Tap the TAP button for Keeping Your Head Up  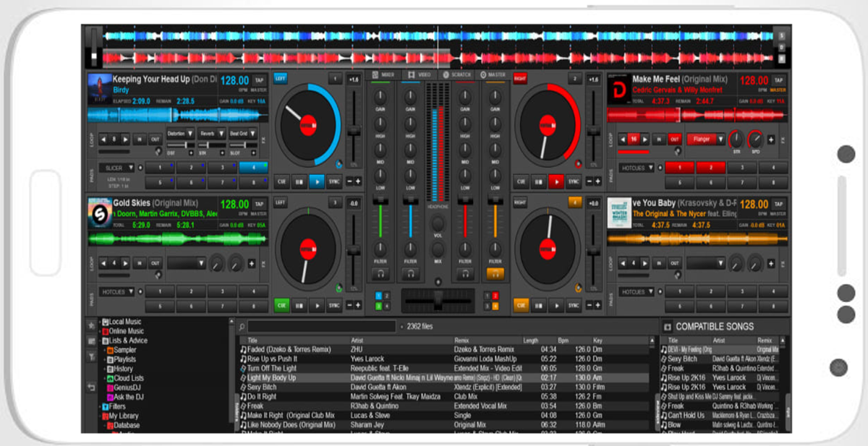[x=260, y=81]
